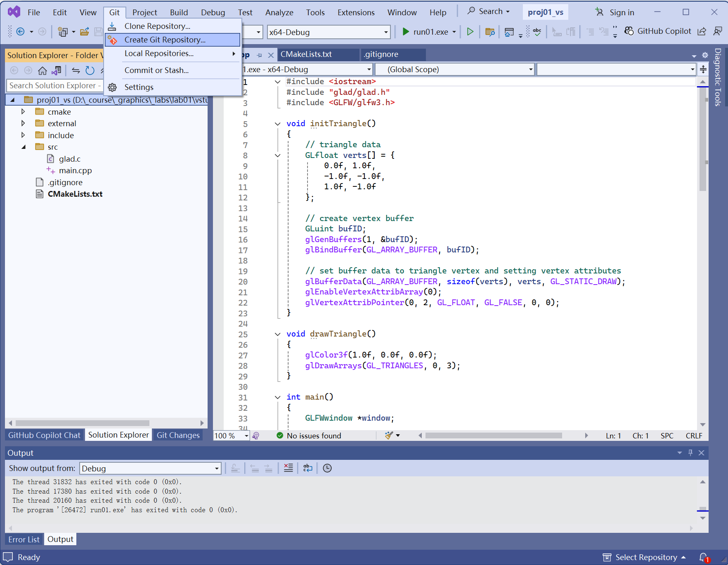Image resolution: width=728 pixels, height=565 pixels.
Task: Click the clock timestamp icon in Output toolbar
Action: point(327,468)
